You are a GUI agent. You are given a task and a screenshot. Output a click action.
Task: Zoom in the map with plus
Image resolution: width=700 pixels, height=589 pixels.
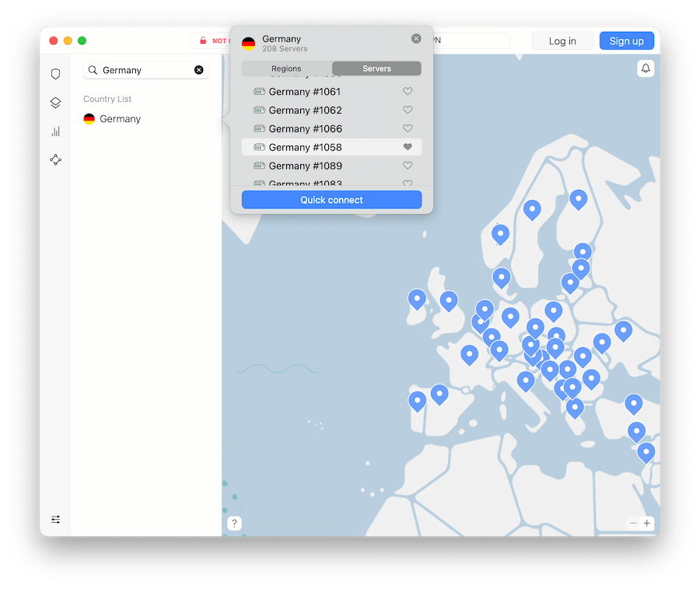click(x=646, y=524)
